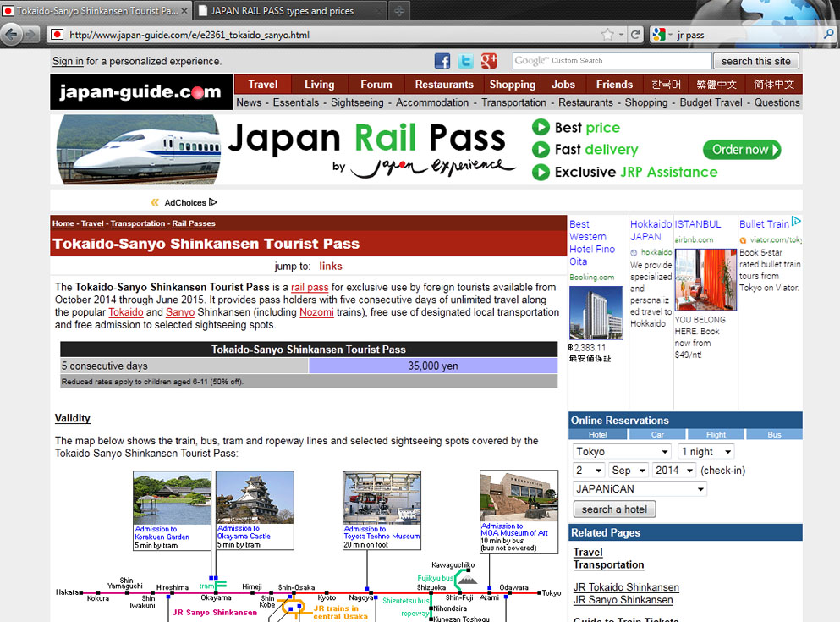Open the nights dropdown showing 1 night

pyautogui.click(x=705, y=452)
